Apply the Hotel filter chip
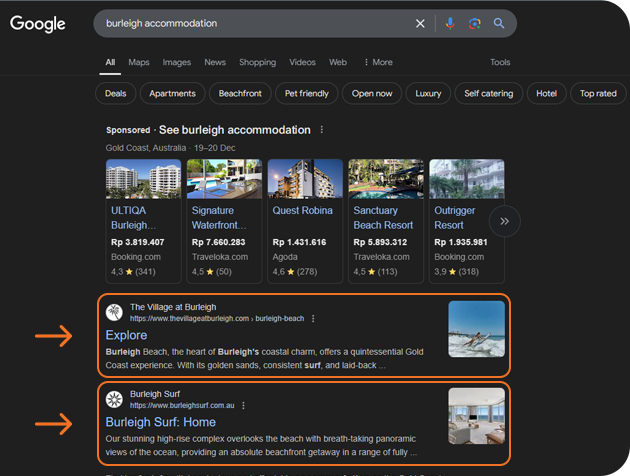Viewport: 630px width, 476px height. 546,94
